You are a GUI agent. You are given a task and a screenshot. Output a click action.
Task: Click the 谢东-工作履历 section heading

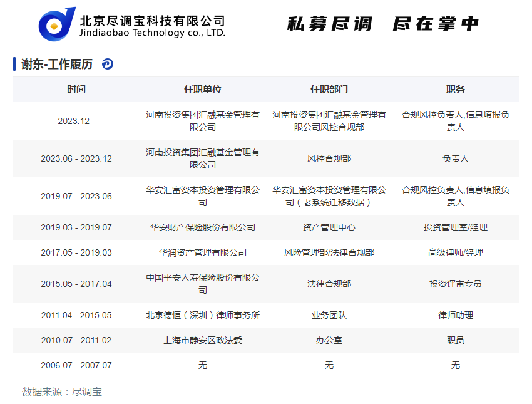57,64
